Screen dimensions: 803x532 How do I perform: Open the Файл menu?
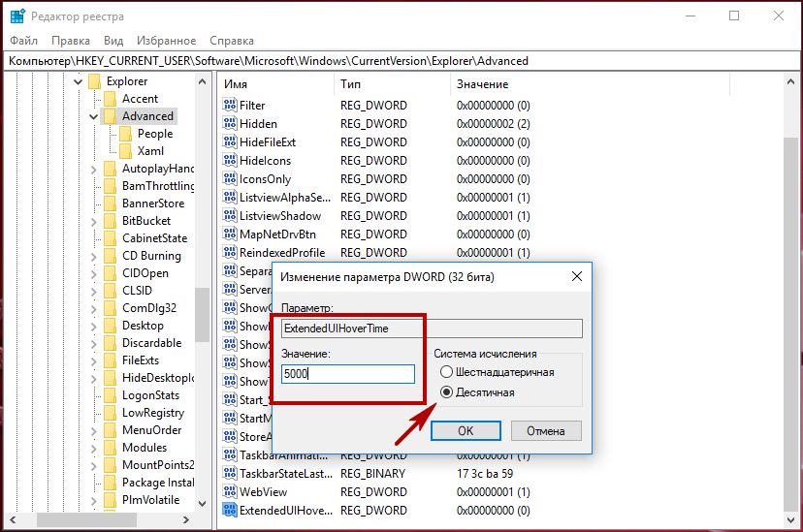(24, 41)
